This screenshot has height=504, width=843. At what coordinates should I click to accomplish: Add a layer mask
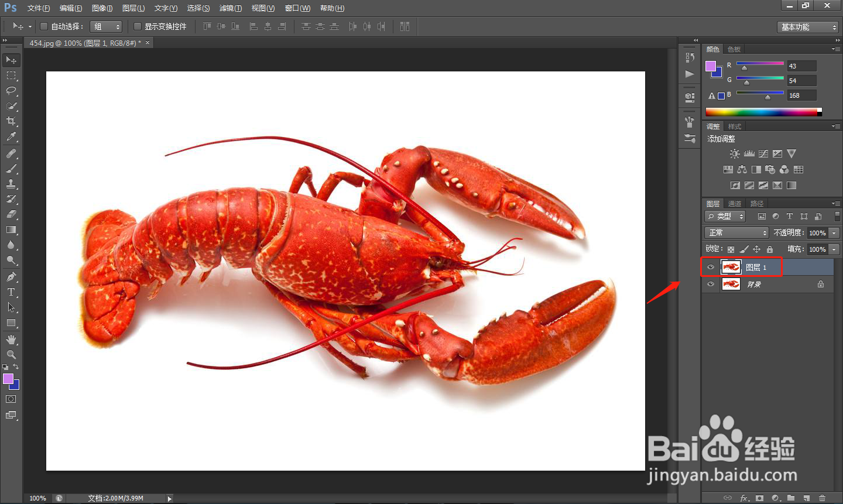[759, 498]
